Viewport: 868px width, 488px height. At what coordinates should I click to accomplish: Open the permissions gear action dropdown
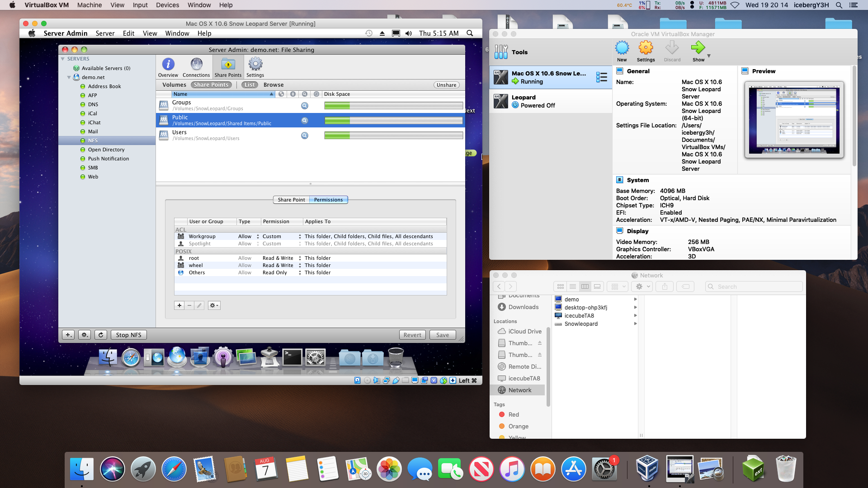[214, 305]
